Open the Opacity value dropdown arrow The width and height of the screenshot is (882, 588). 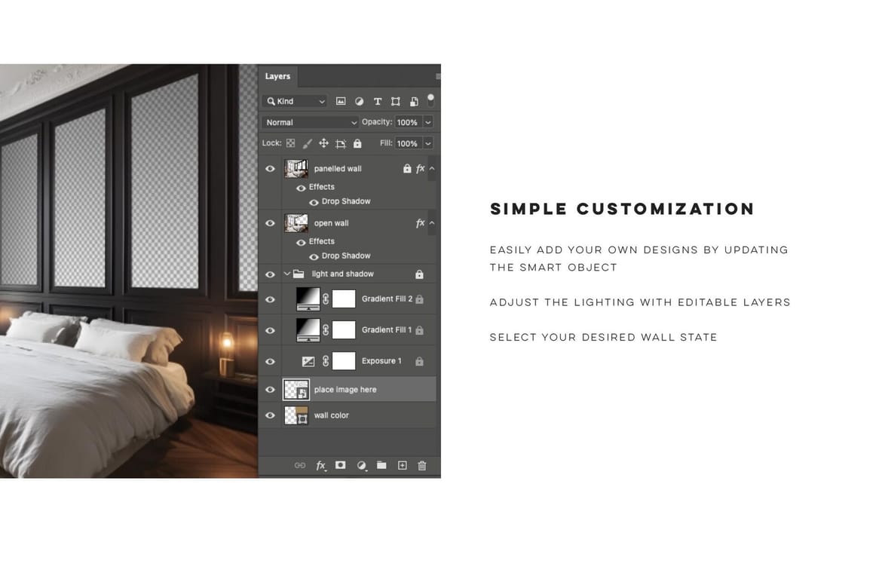click(428, 122)
